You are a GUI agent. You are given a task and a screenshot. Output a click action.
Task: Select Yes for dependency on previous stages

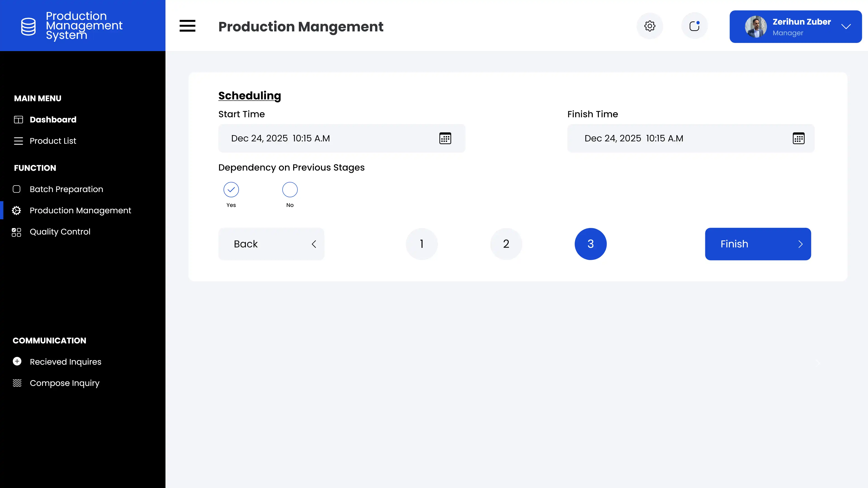pyautogui.click(x=231, y=190)
